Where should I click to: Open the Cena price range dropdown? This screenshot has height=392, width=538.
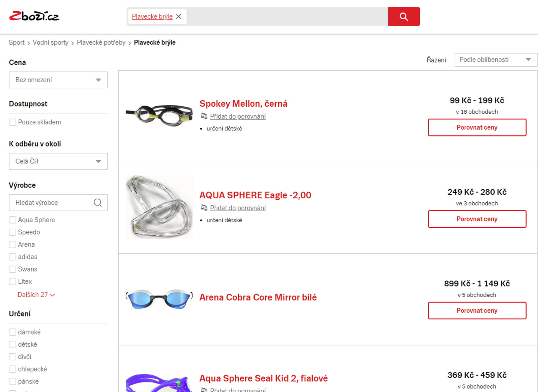click(58, 80)
